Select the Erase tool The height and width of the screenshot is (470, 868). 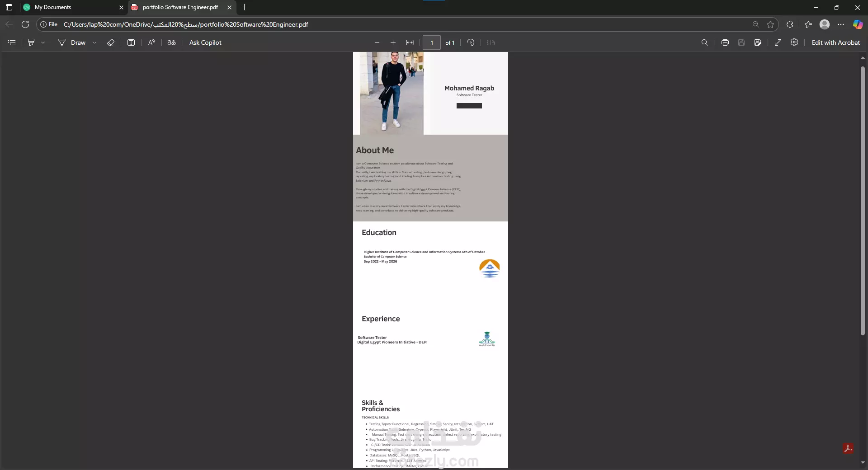111,42
